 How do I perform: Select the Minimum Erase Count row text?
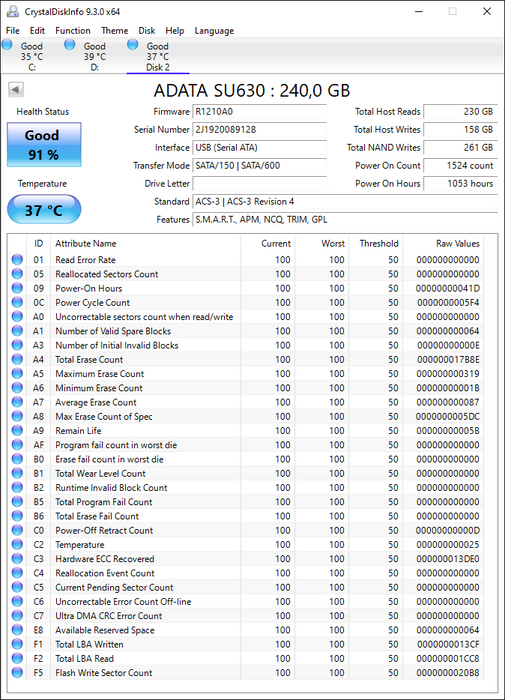tap(99, 388)
